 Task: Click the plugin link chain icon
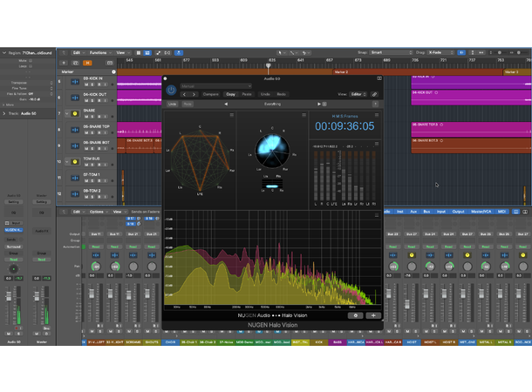coord(374,95)
